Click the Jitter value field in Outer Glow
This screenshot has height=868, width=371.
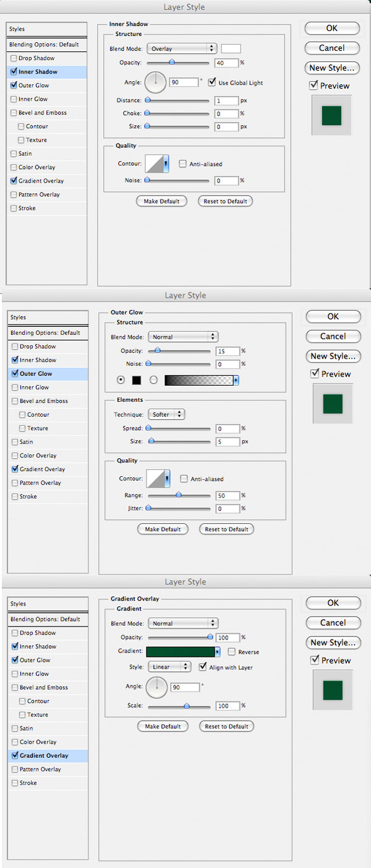click(x=228, y=508)
